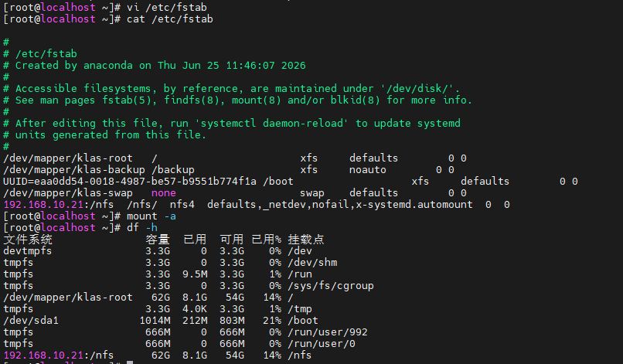This screenshot has width=623, height=364.
Task: Click the 'nfs4' filesystem type
Action: pos(182,205)
